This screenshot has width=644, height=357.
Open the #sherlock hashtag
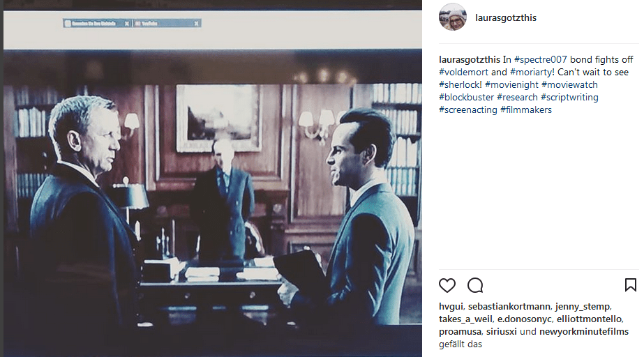click(x=459, y=85)
